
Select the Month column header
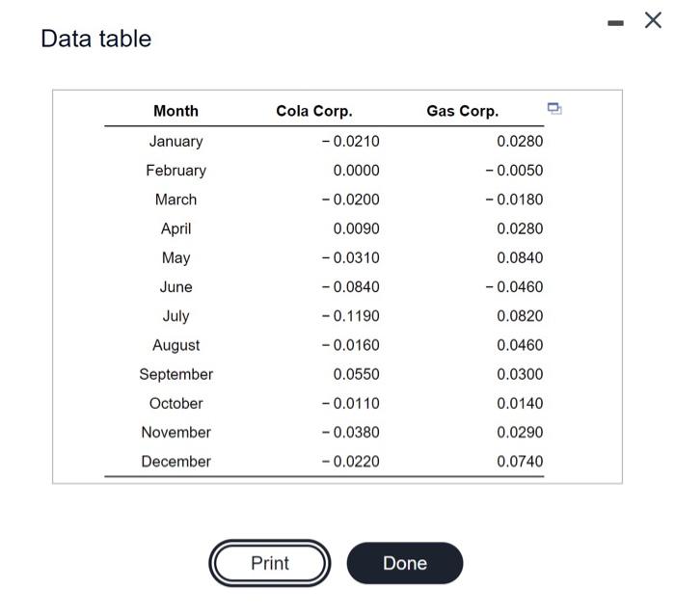pyautogui.click(x=176, y=111)
